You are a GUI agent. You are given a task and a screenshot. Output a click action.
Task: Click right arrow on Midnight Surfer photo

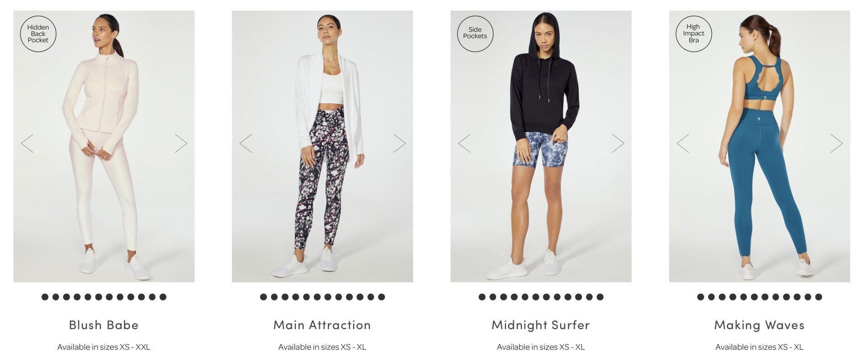[618, 143]
